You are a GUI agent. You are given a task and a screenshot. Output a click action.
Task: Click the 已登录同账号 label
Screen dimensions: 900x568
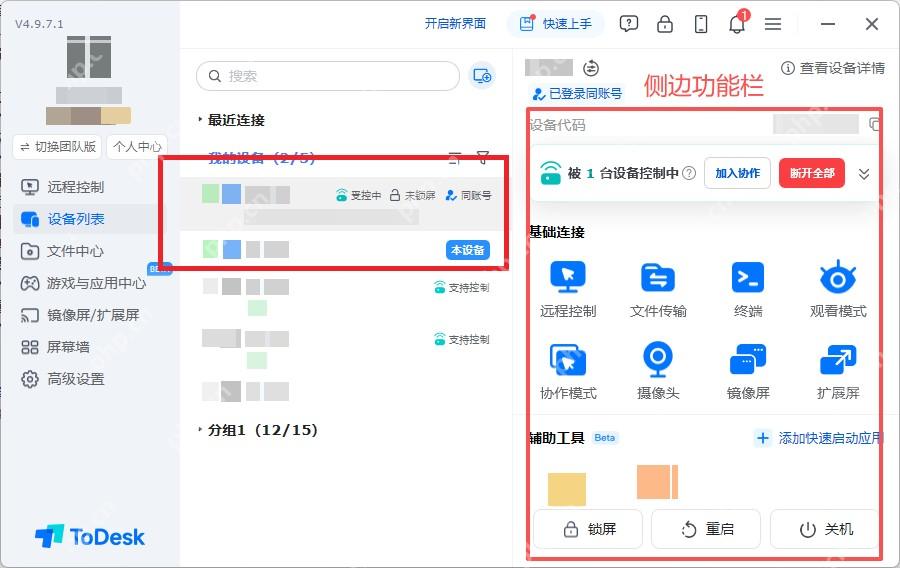[x=578, y=94]
